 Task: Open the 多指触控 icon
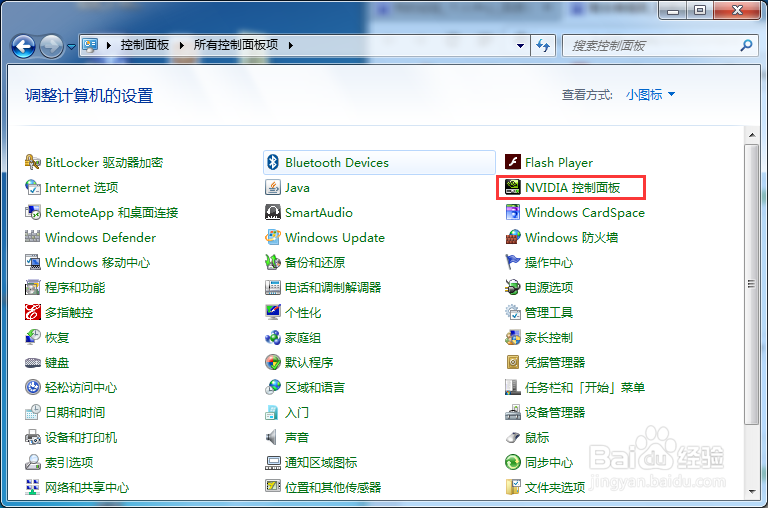(x=32, y=312)
